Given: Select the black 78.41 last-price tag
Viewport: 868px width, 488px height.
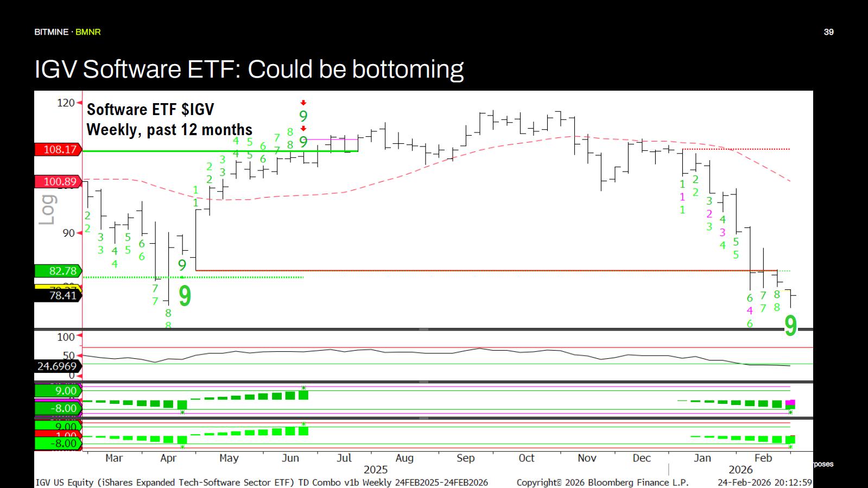Looking at the screenshot, I should tap(59, 295).
